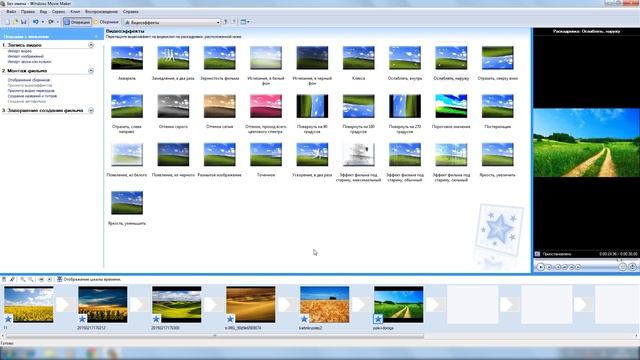Click the preview monitor seek bar
The image size is (640, 360).
point(587,260)
